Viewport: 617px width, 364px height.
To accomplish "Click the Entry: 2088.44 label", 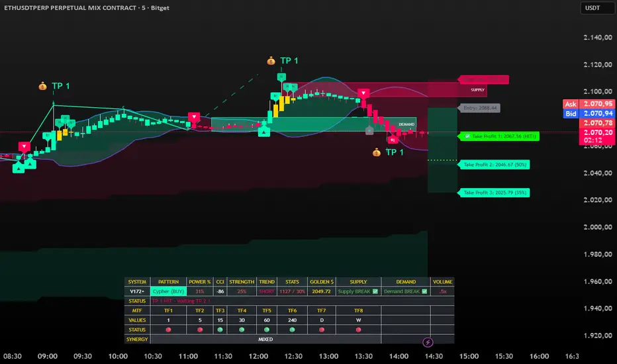I will point(479,108).
